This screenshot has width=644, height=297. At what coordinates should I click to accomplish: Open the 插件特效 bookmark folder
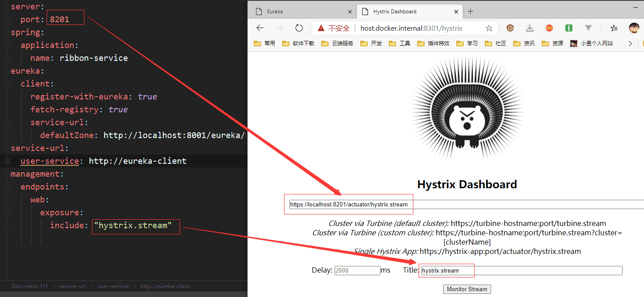[x=433, y=43]
